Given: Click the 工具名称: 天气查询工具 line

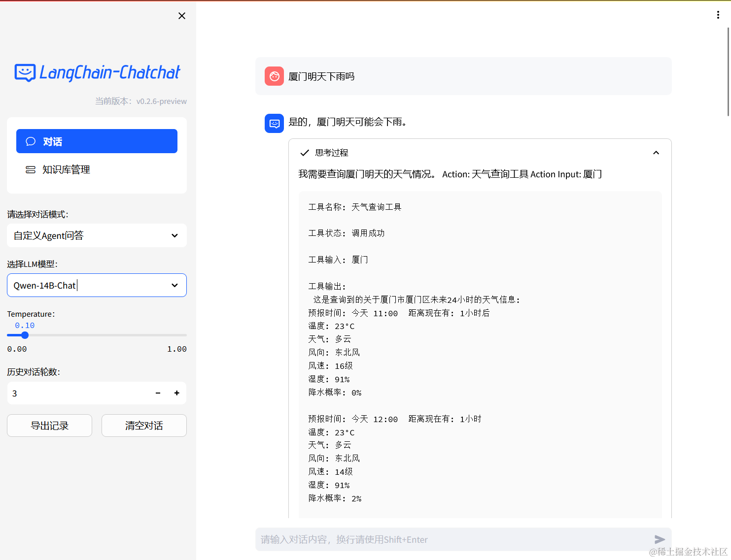Looking at the screenshot, I should [355, 207].
